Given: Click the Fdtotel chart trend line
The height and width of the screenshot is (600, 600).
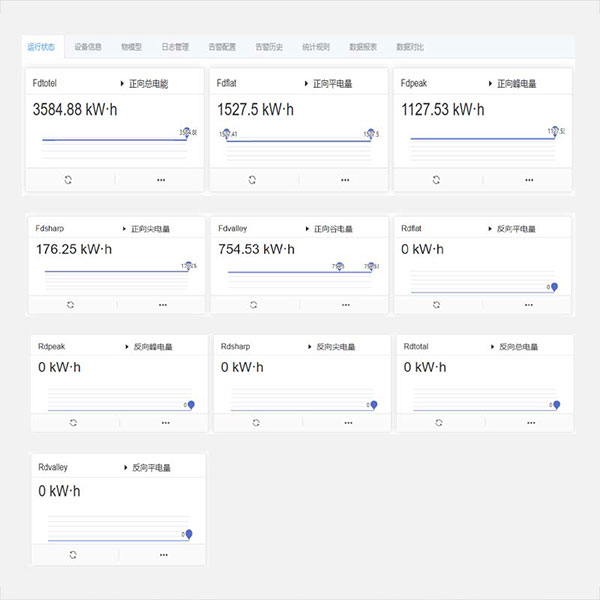Looking at the screenshot, I should (110, 139).
